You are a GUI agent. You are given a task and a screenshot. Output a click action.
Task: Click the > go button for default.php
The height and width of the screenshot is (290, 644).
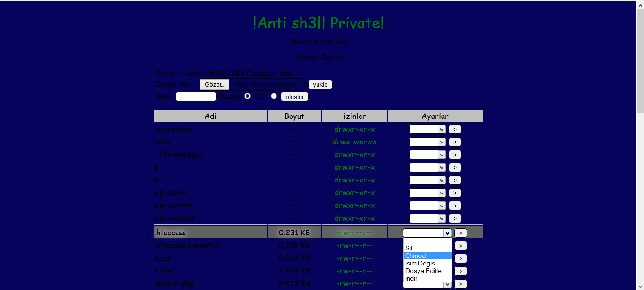[461, 284]
